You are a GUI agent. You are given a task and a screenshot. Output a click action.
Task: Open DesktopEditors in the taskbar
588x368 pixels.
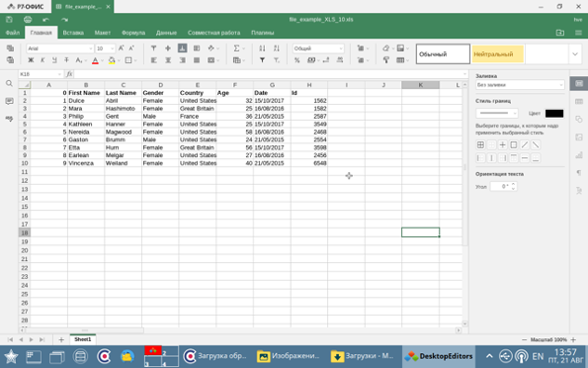point(439,356)
